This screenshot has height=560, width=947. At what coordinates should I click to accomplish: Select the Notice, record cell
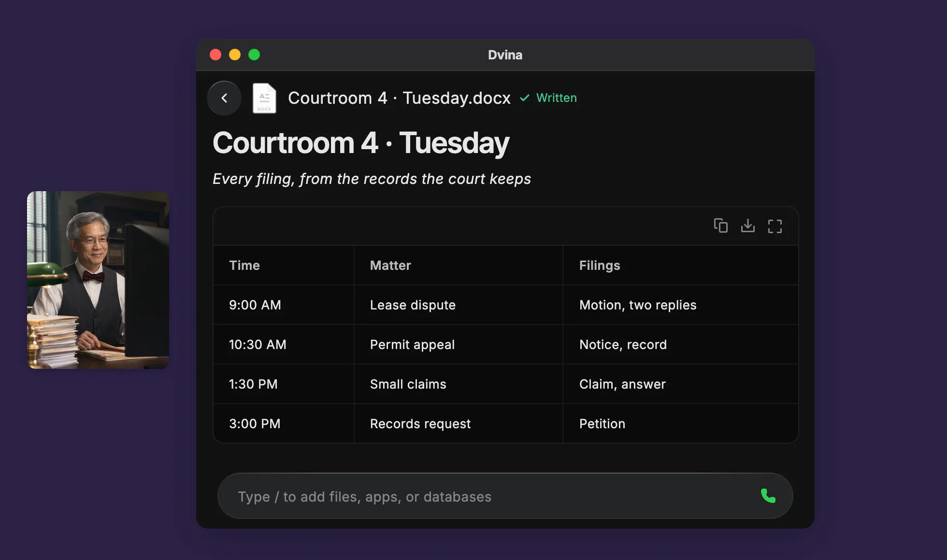coord(681,344)
